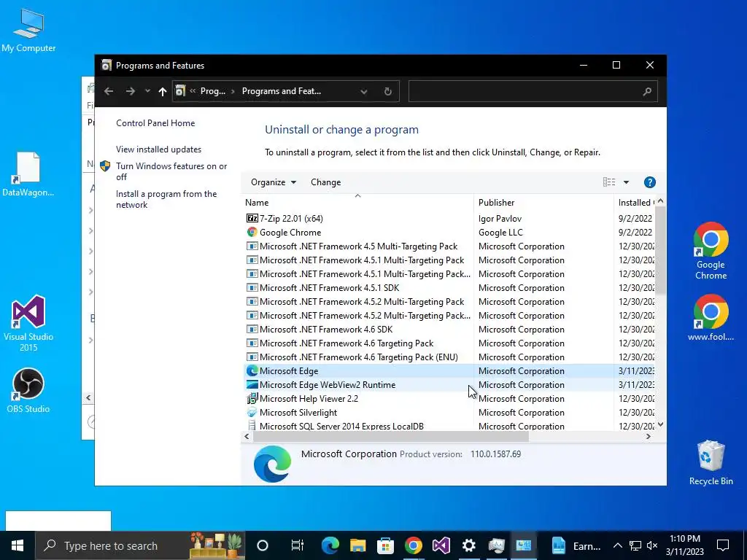
Task: Open view options dropdown arrow
Action: [x=626, y=182]
